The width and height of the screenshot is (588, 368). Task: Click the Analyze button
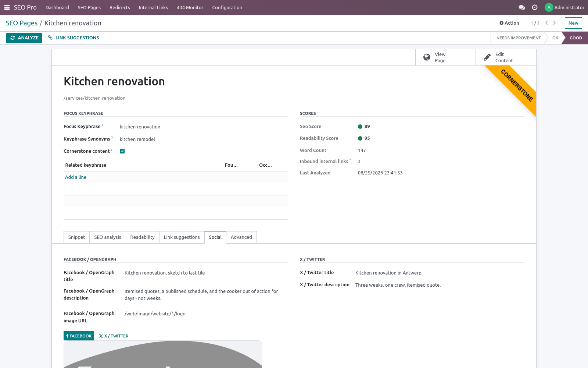[x=24, y=38]
